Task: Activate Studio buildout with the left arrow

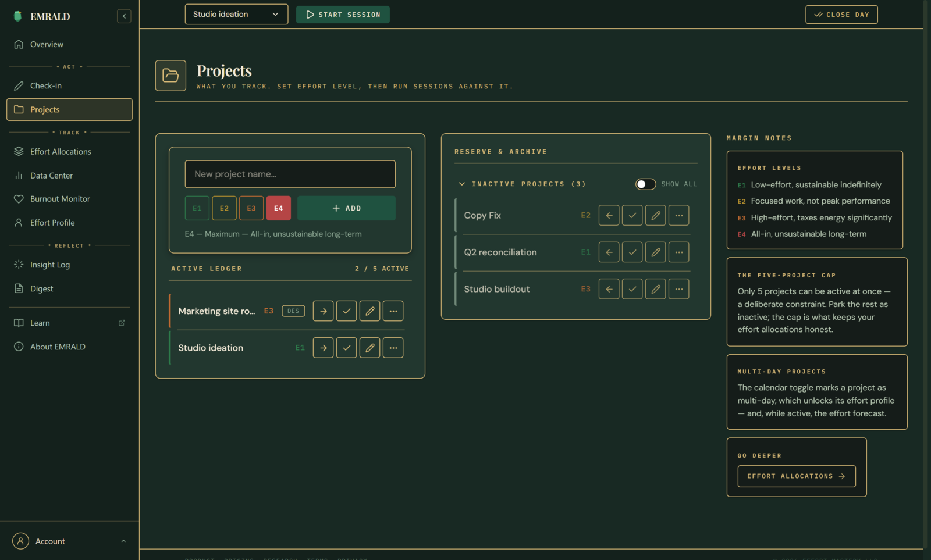Action: (609, 289)
